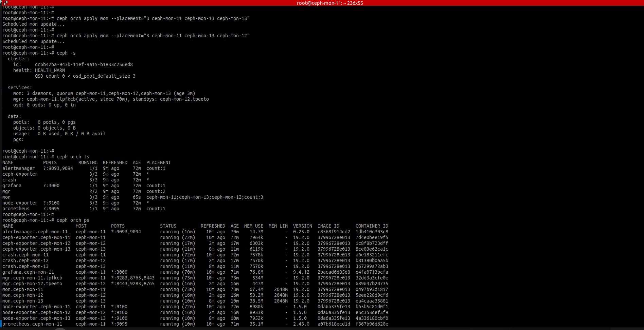Click grafana version 9.4.12

(301, 272)
